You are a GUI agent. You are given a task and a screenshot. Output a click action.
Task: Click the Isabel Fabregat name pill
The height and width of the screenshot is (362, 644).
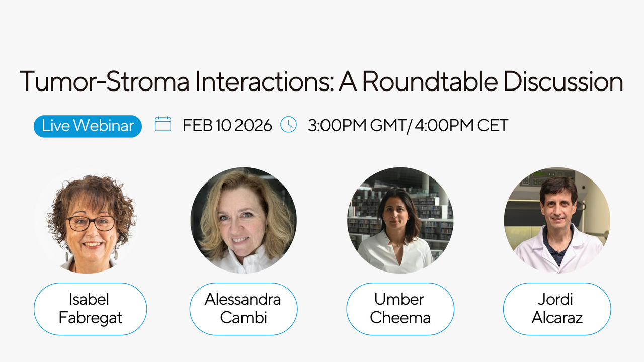(x=91, y=309)
